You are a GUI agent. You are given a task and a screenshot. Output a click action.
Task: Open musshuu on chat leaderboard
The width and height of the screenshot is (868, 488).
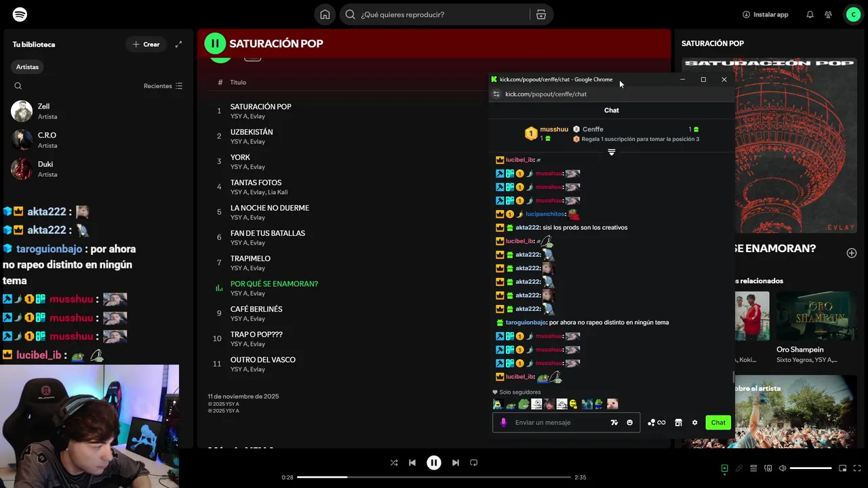pos(554,129)
